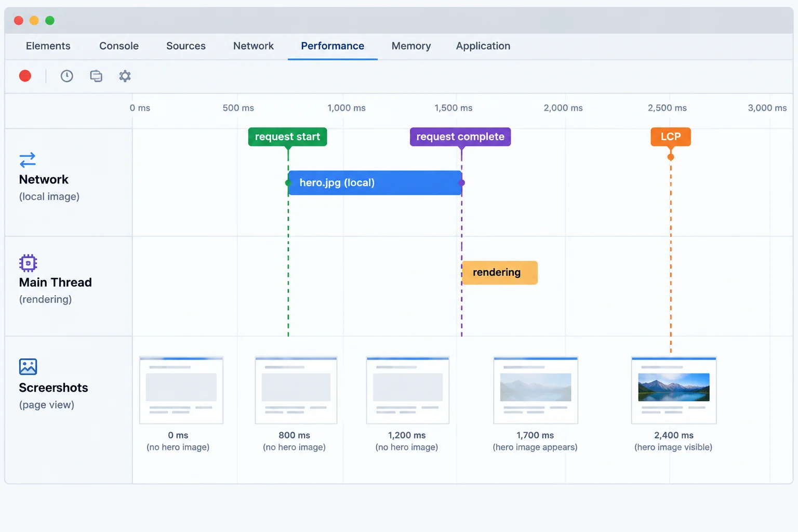The image size is (798, 532).
Task: Click the "(hero image appears)" caption
Action: coord(535,447)
